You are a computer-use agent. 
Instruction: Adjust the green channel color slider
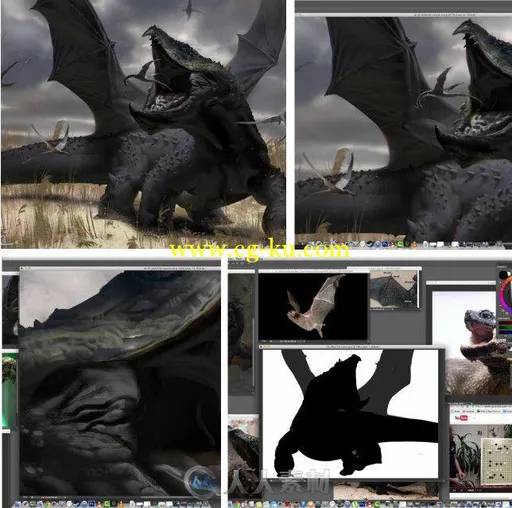(x=505, y=327)
